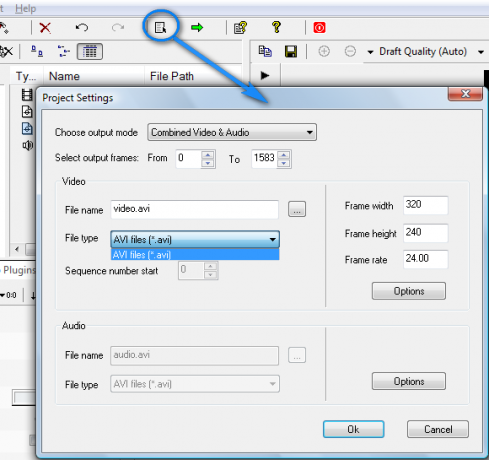Viewport: 489px width, 460px height.
Task: Click the floppy disk save icon
Action: click(291, 52)
